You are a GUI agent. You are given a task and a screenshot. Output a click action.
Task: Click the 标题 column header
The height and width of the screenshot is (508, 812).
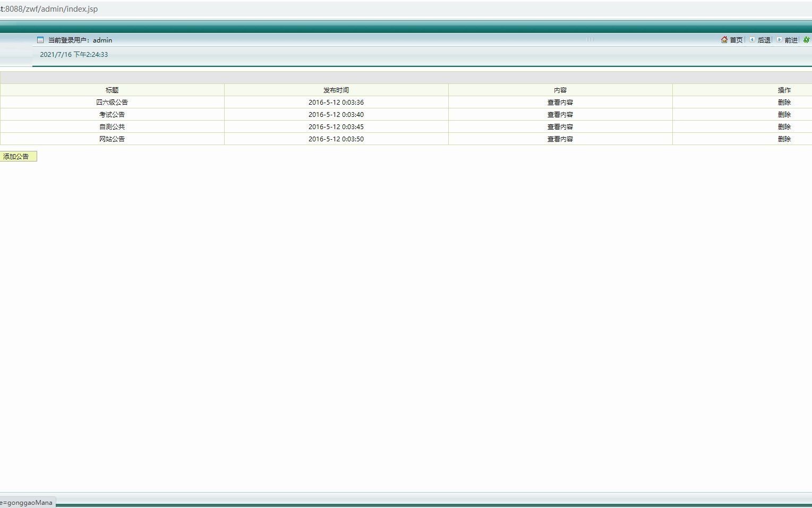(x=112, y=90)
